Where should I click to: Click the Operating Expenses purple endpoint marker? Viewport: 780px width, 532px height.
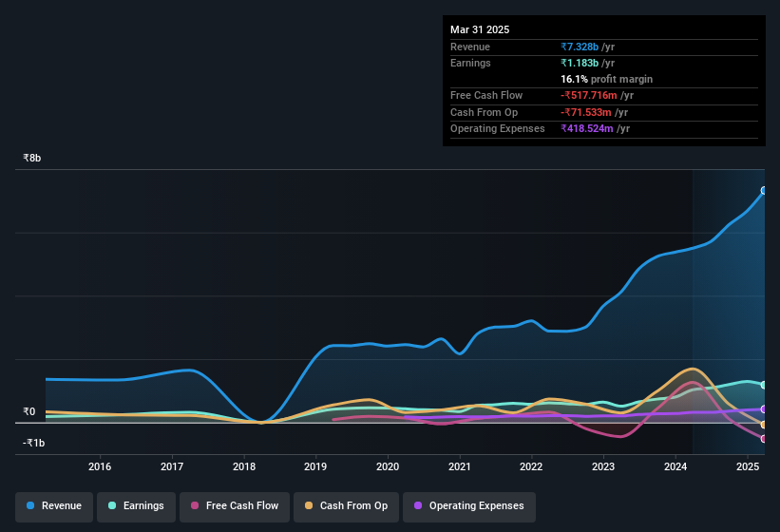point(764,409)
